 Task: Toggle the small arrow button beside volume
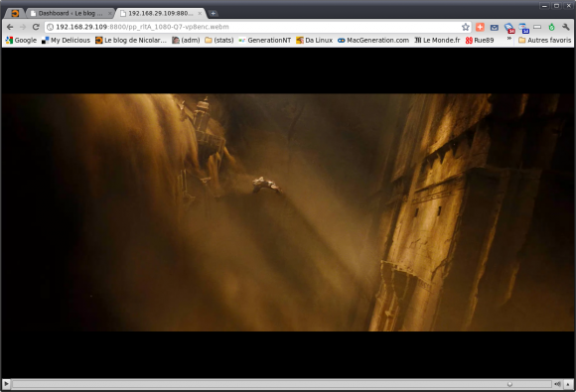tap(568, 384)
